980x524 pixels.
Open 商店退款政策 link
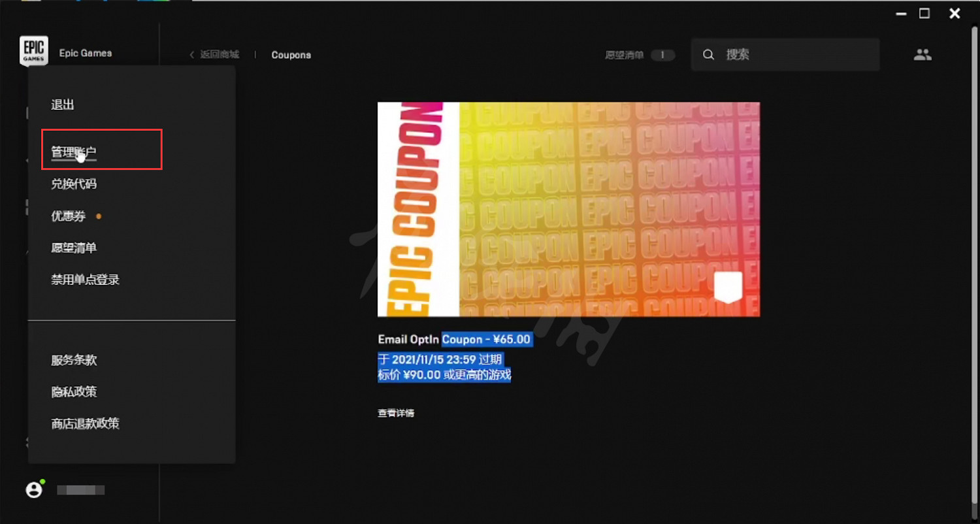[x=86, y=424]
